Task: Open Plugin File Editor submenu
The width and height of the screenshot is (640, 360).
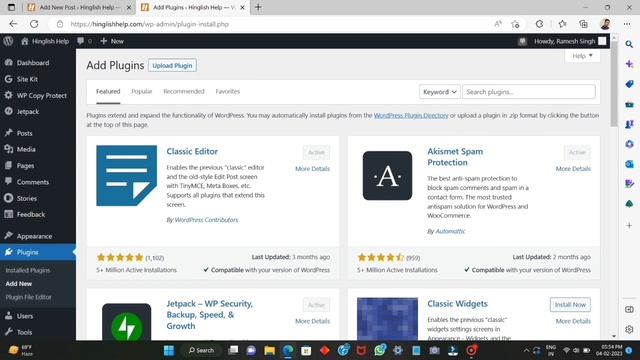Action: point(29,297)
